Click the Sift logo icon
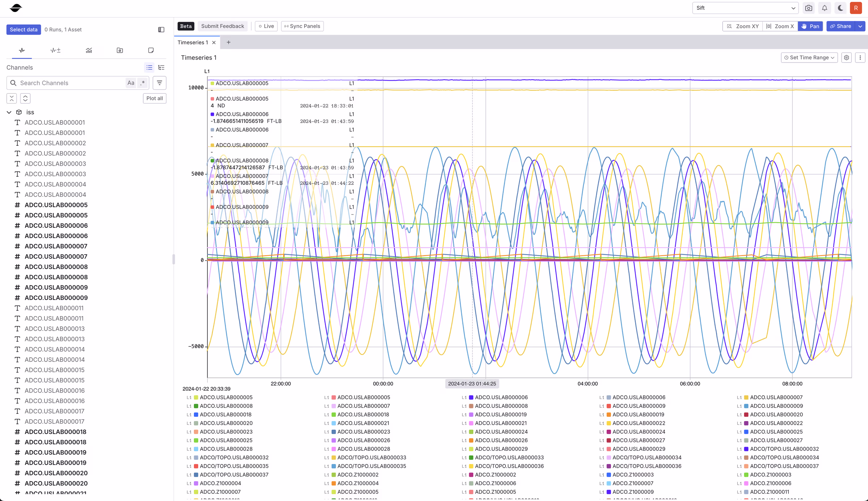Image resolution: width=868 pixels, height=501 pixels. (16, 8)
